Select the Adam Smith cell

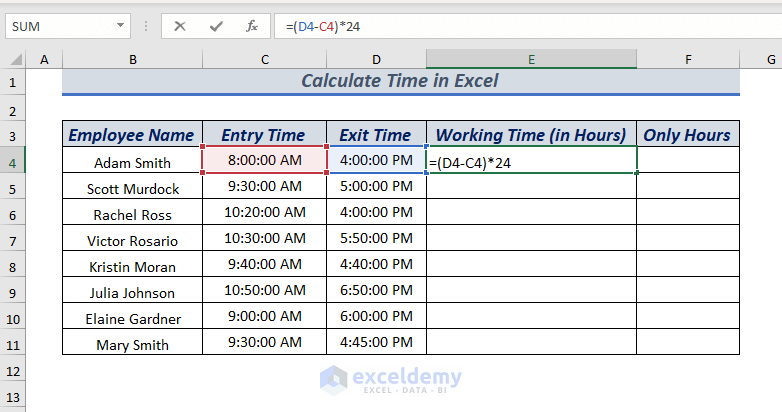click(x=132, y=161)
